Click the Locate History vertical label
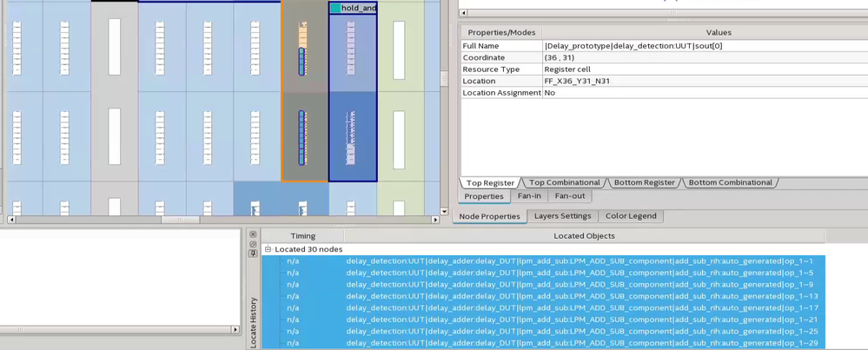Viewport: 868px width, 350px height. tap(254, 322)
